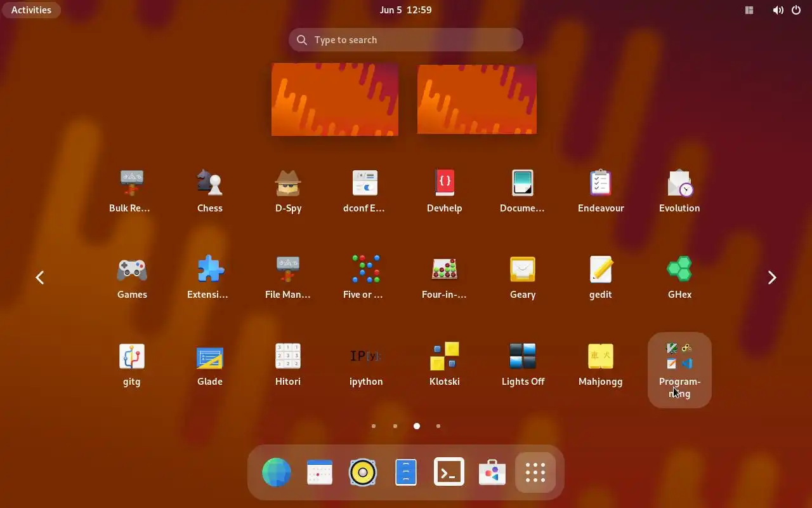Image resolution: width=812 pixels, height=508 pixels.
Task: Jump to the second app page dot
Action: coord(395,426)
